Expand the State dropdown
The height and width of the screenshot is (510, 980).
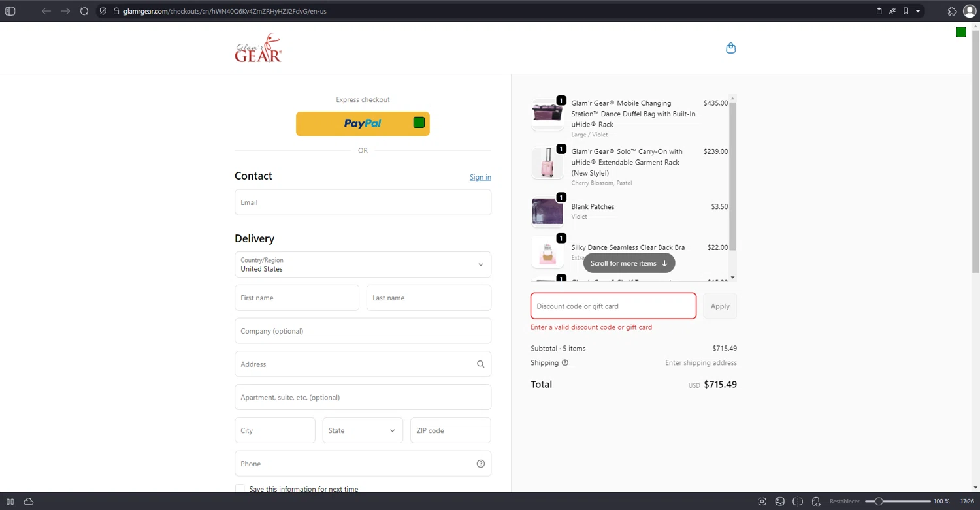click(x=363, y=430)
